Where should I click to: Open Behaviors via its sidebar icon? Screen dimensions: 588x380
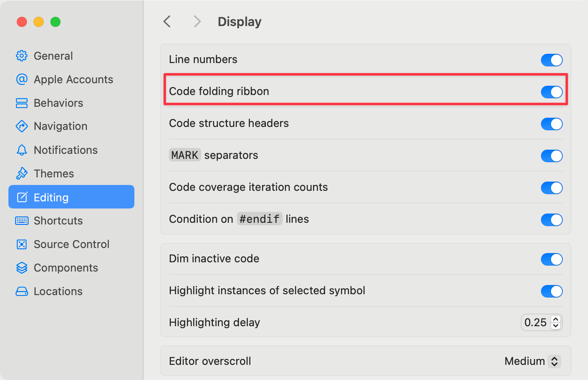[x=21, y=103]
